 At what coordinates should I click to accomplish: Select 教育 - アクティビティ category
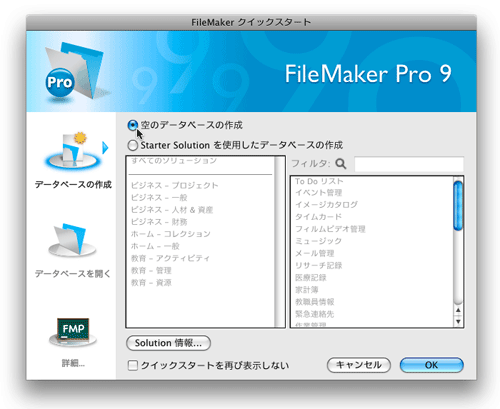(x=170, y=258)
